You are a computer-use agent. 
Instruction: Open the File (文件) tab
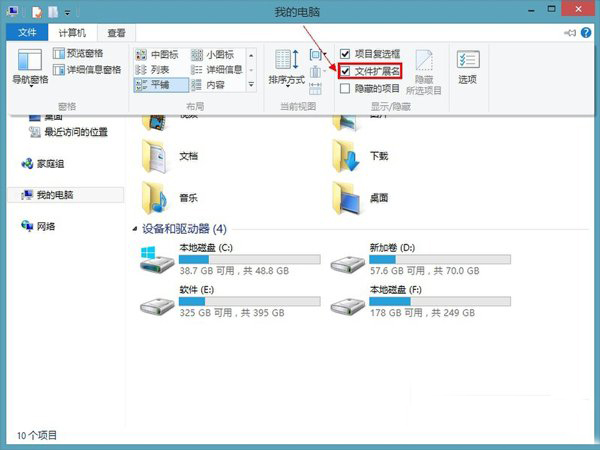(27, 33)
